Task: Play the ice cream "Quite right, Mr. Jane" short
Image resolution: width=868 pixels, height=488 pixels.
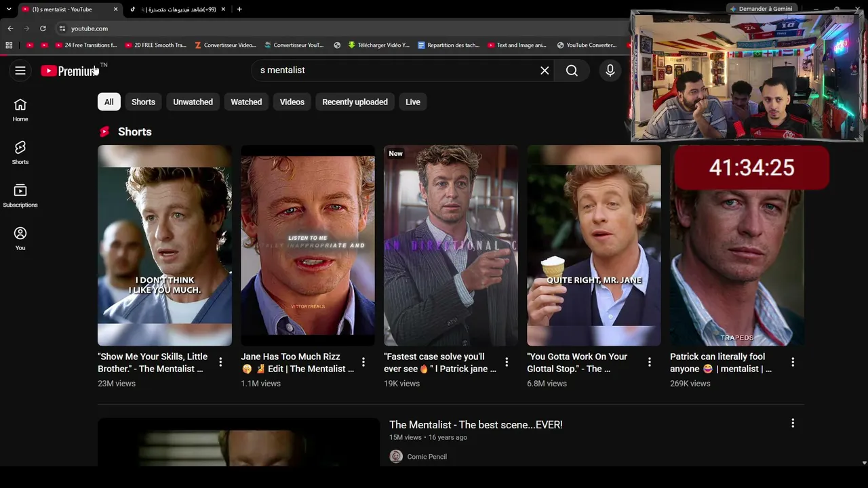Action: 594,245
